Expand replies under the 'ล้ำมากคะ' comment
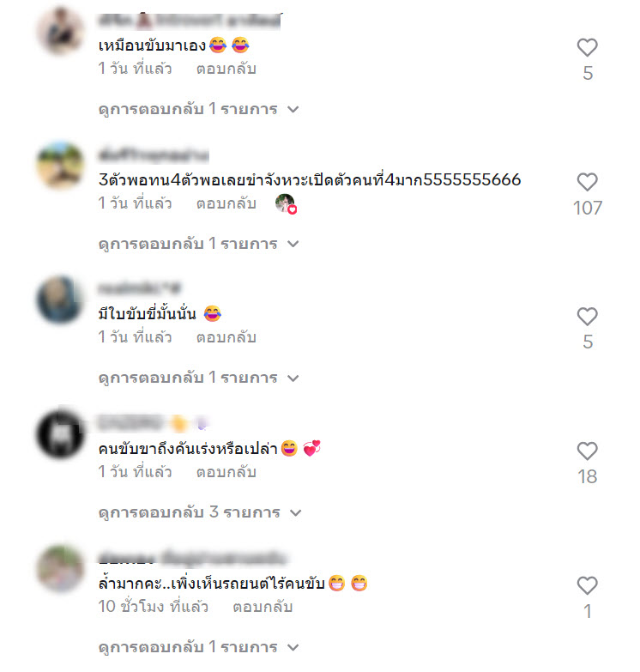Image resolution: width=640 pixels, height=672 pixels. pyautogui.click(x=198, y=647)
